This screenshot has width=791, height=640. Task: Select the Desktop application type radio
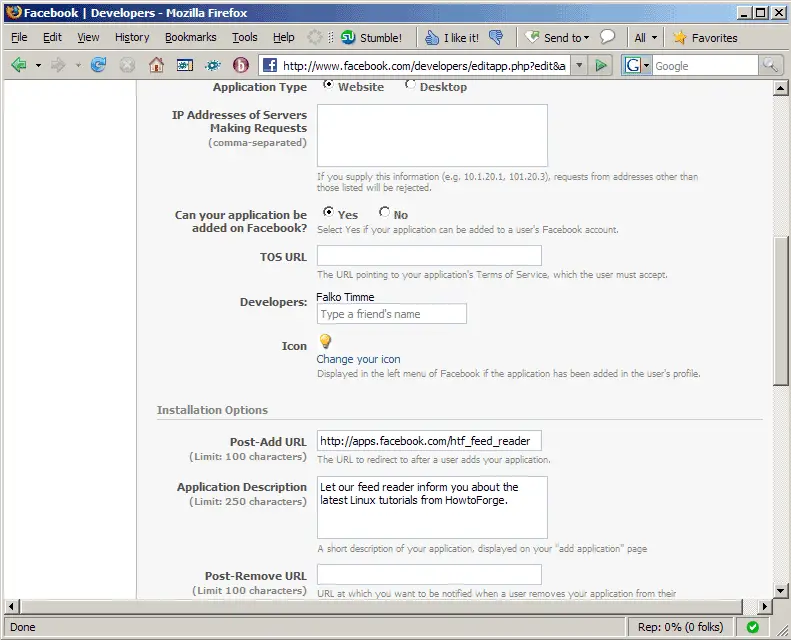[410, 85]
